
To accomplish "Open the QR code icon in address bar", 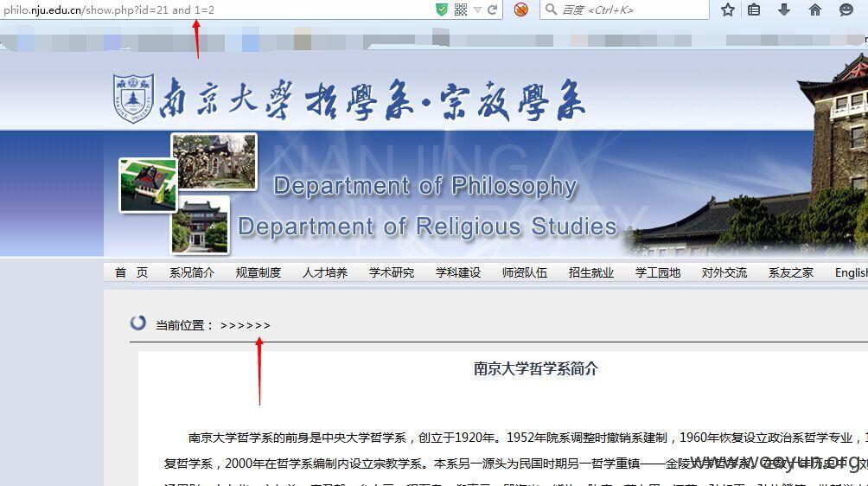I will pos(461,10).
